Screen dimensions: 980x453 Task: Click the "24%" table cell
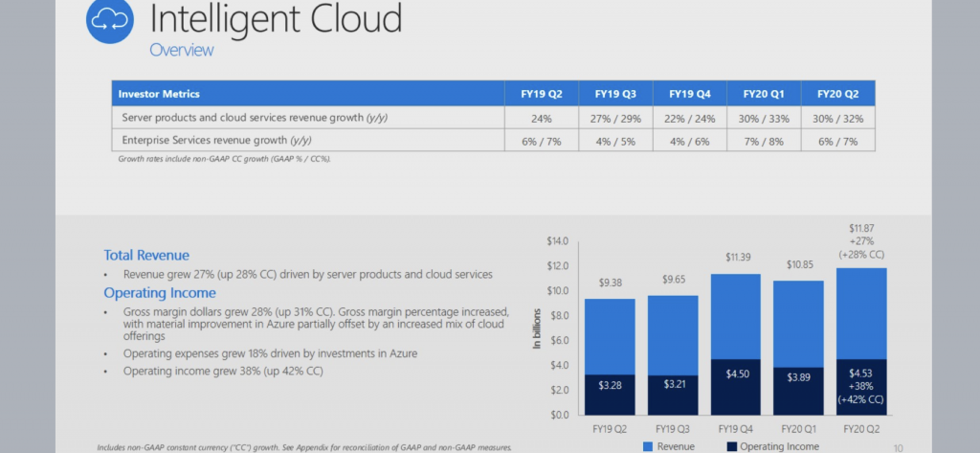(542, 119)
